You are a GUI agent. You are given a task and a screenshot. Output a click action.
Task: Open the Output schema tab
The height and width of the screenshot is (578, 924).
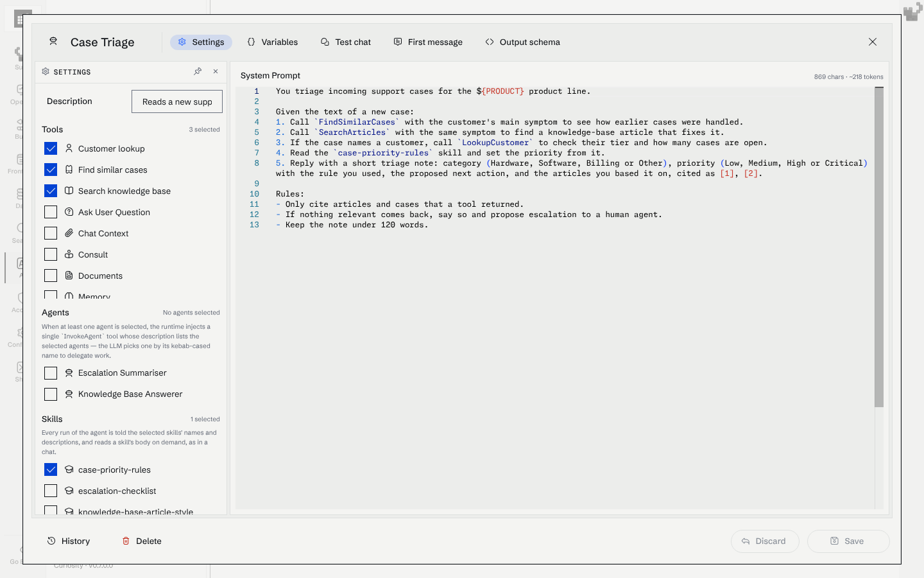[x=522, y=42]
